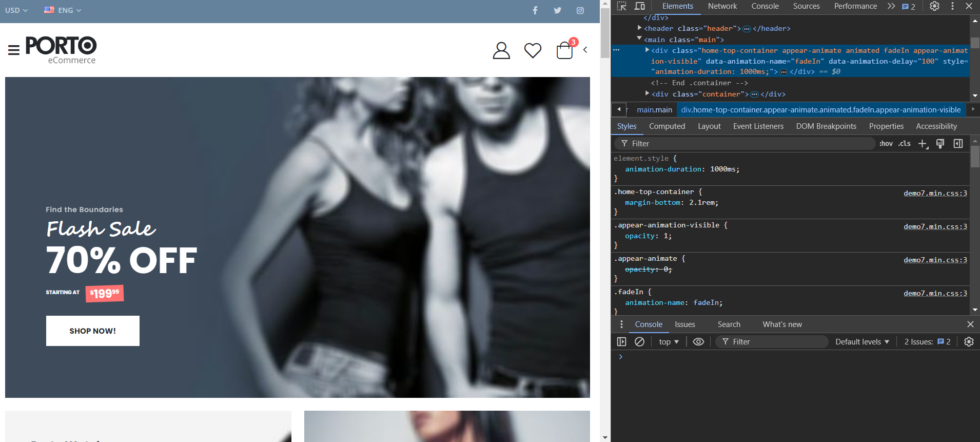Click the SHOP NOW! button
Image resolution: width=980 pixels, height=442 pixels.
click(x=93, y=331)
